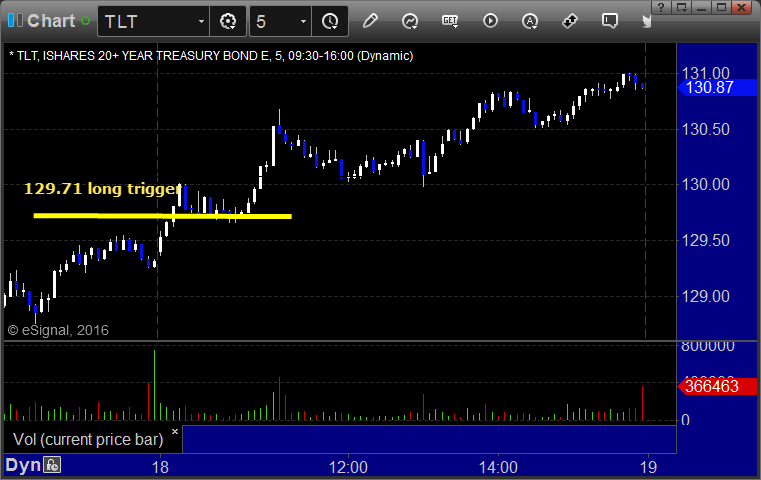Screen dimensions: 761x480
Task: Click the 12:00 time axis label
Action: (348, 467)
